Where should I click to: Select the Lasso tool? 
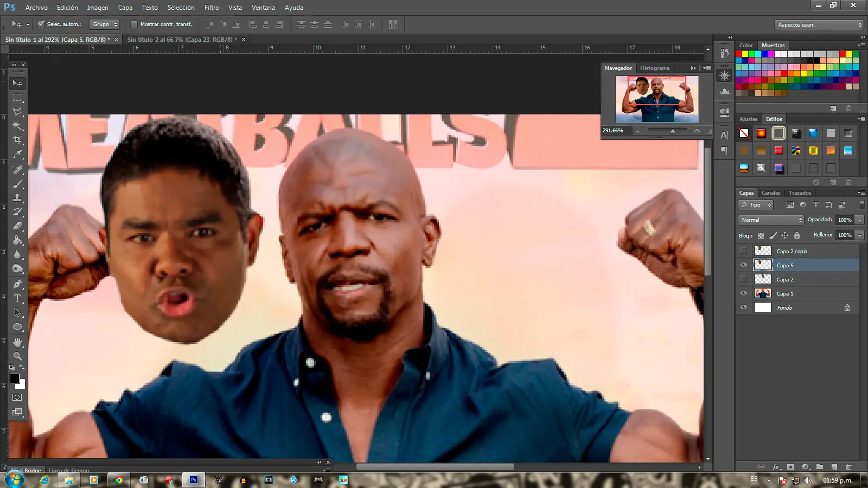pos(17,112)
